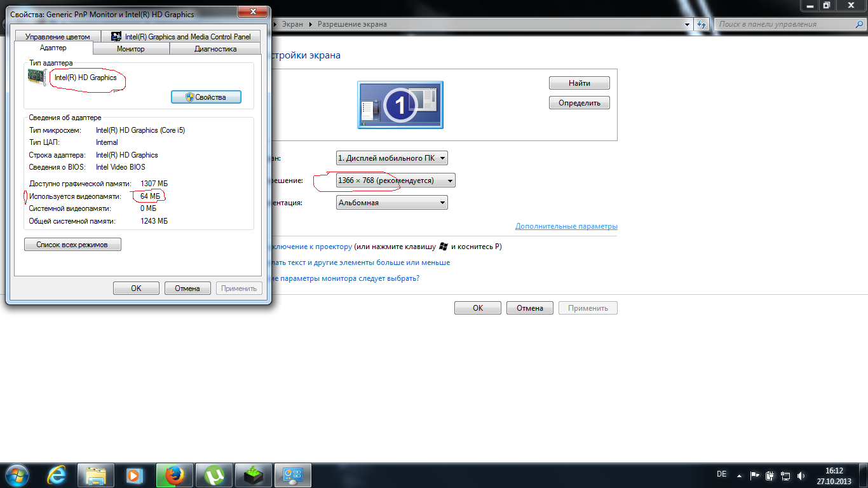Show hidden tray icons arrow

(739, 475)
